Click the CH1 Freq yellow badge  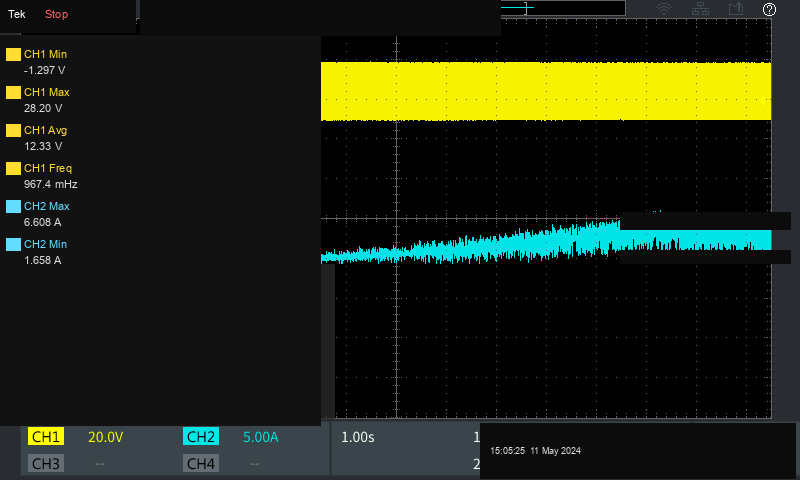point(13,168)
